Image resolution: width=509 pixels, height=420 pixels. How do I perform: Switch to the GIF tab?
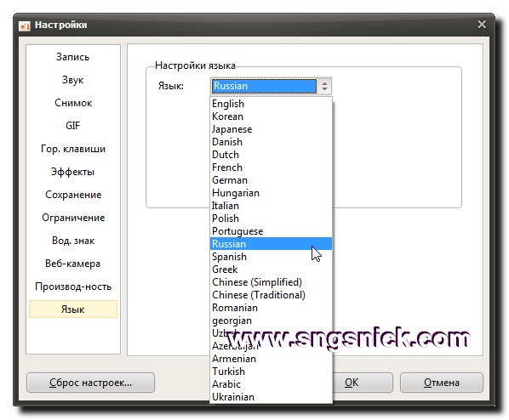coord(72,126)
